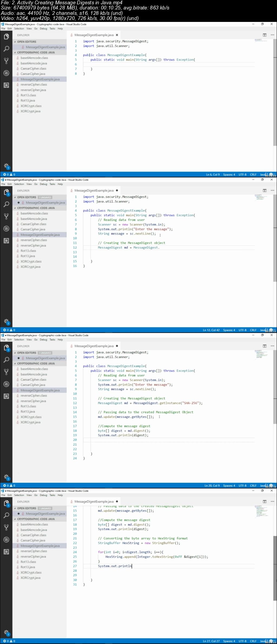Open Debug view in the 00:02:06 frame
This screenshot has width=277, height=644.
6,73
